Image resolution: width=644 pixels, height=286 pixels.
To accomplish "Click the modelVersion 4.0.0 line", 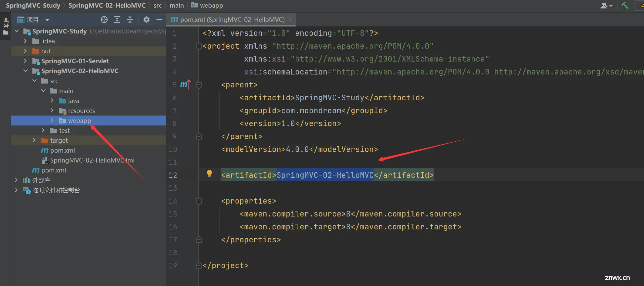I will point(299,149).
